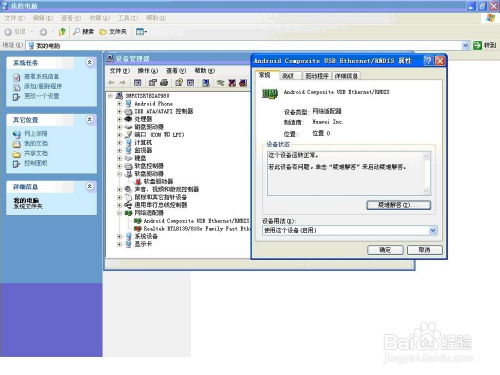Click the Disable device toolbar icon with red X
Screen dimensions: 500x375
(232, 82)
